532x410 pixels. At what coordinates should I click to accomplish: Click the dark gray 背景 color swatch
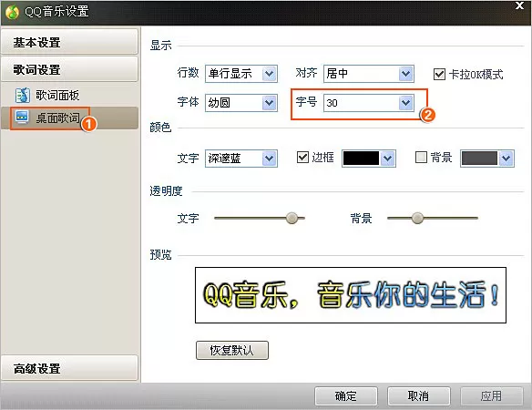(479, 159)
